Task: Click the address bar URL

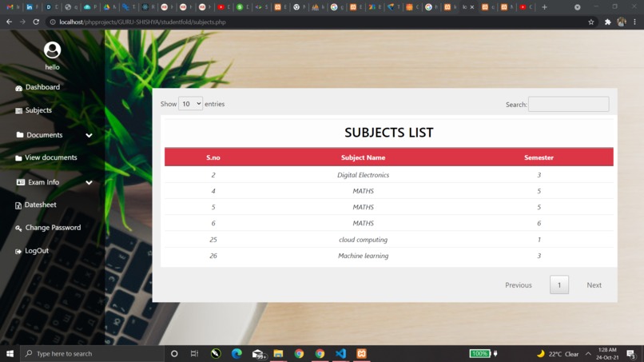Action: click(x=142, y=22)
